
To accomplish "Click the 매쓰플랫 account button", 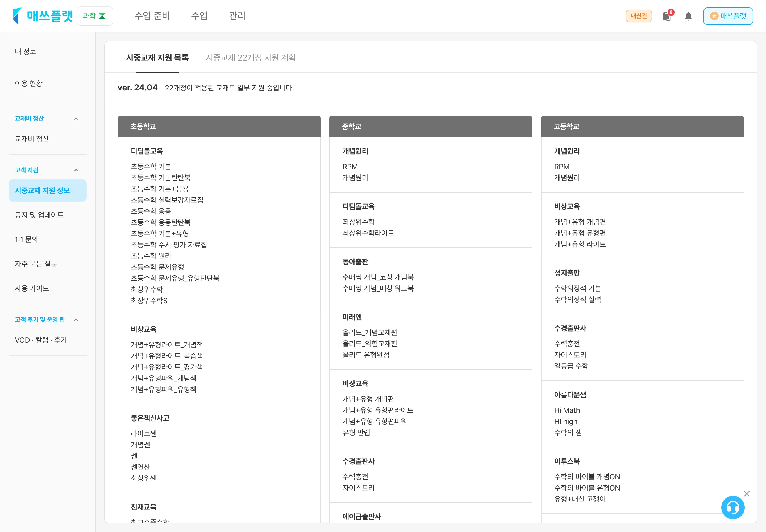I will point(728,16).
